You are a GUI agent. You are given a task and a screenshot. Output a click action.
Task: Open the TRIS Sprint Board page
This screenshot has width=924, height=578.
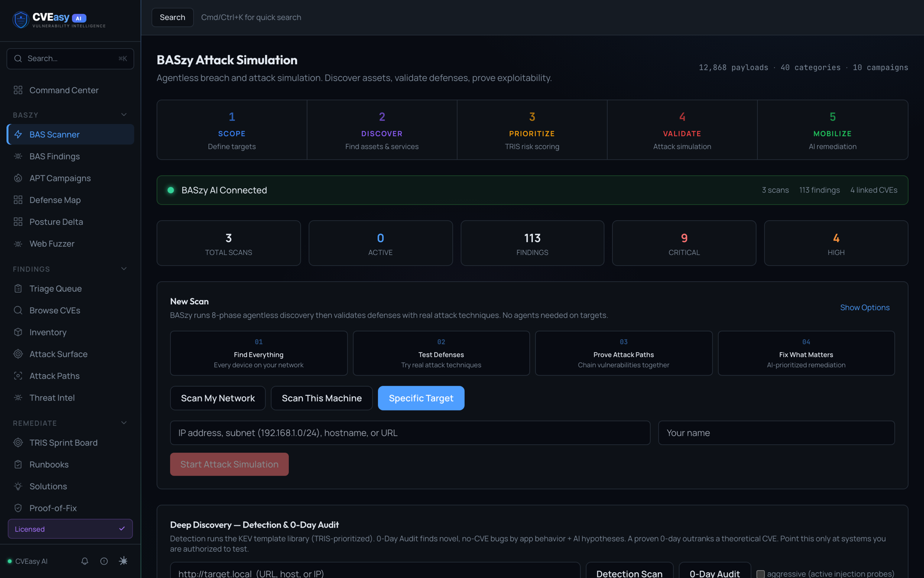(x=70, y=442)
